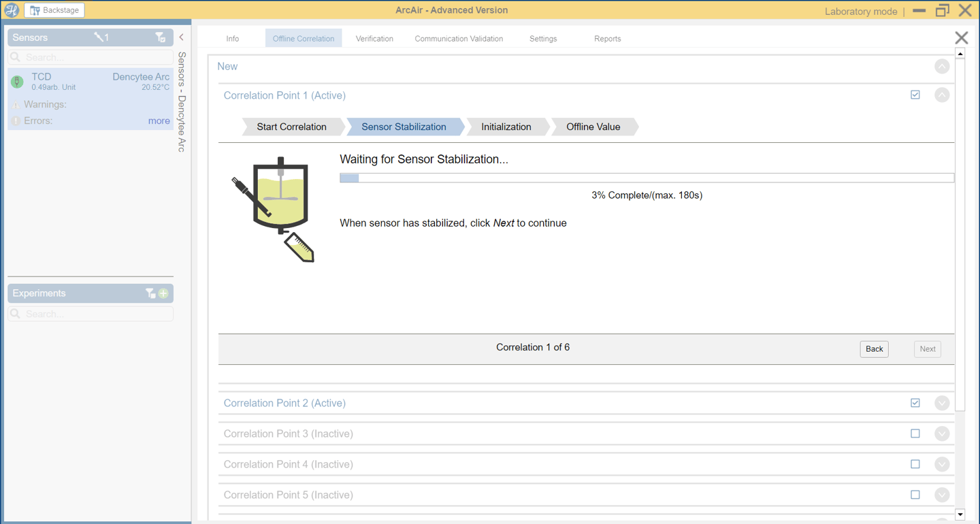The height and width of the screenshot is (524, 980).
Task: Select the green TCD sensor status icon
Action: (x=18, y=82)
